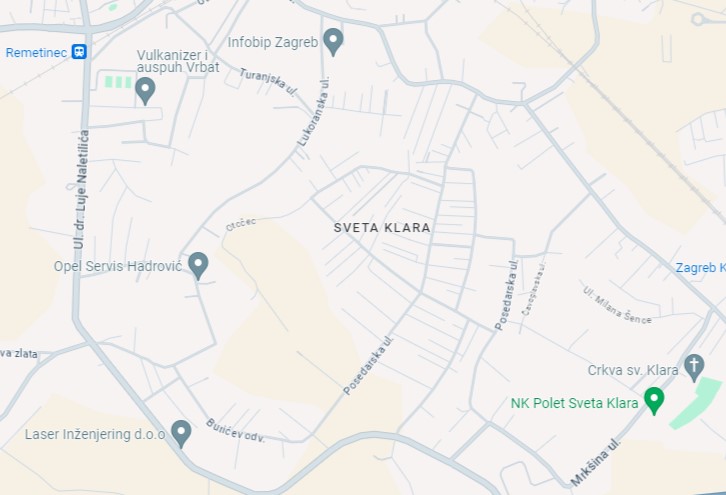
Task: Click the Ul. Milana Šenoe street label
Action: (617, 305)
